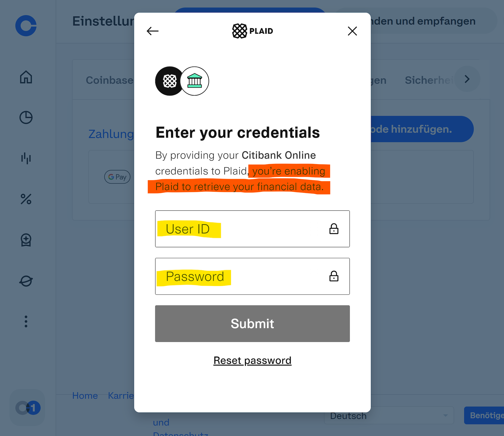Expand the three-dot more menu
The width and height of the screenshot is (504, 436).
click(26, 322)
